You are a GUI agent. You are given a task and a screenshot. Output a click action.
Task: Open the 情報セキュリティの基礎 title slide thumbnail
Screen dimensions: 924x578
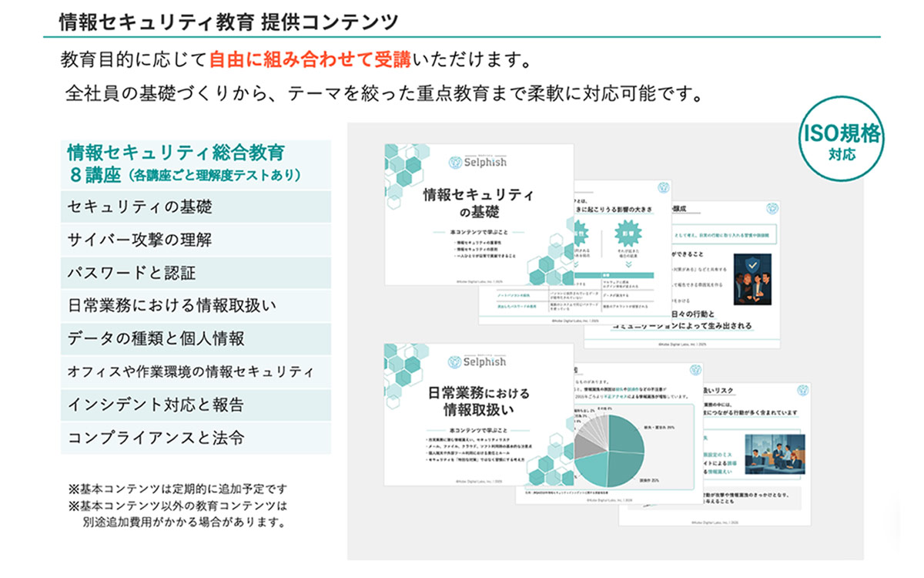479,215
